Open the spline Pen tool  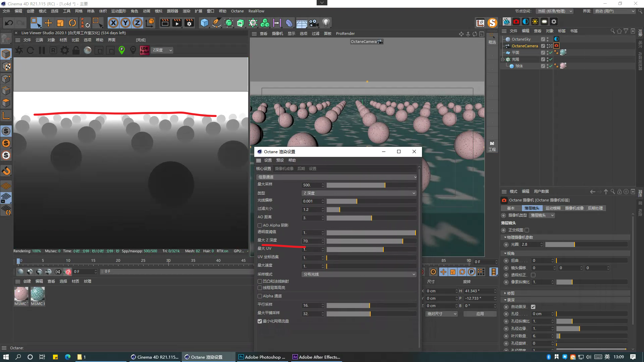217,23
